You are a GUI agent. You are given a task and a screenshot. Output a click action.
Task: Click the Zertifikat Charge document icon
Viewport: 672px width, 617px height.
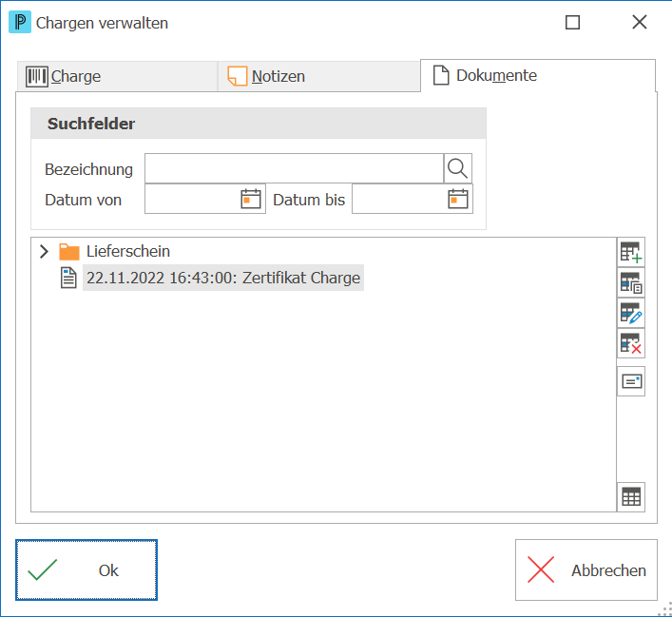pyautogui.click(x=68, y=278)
